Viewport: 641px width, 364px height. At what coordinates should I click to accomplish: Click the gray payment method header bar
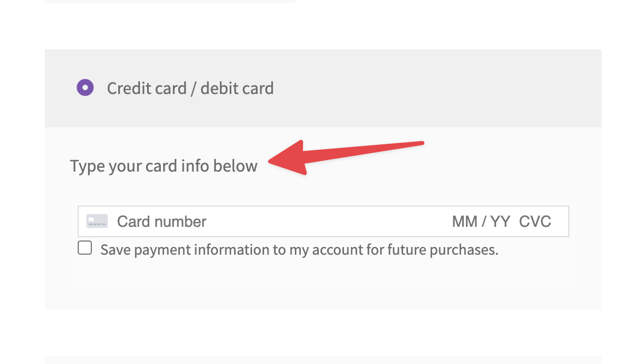438,88
